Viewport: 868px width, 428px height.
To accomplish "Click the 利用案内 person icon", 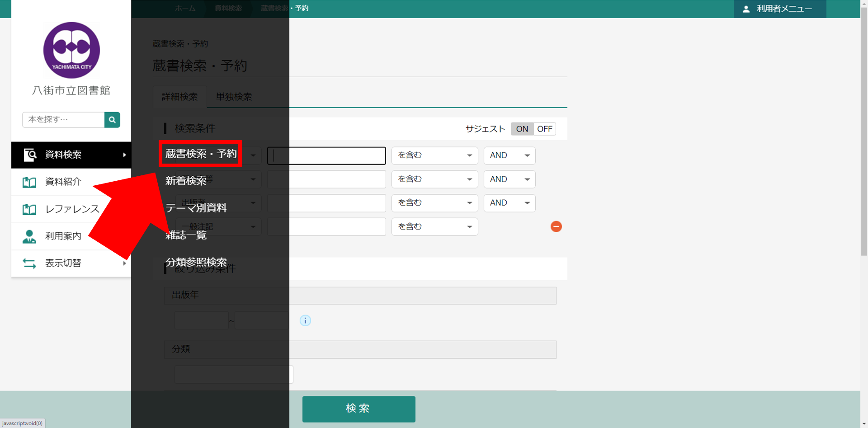I will pos(29,236).
